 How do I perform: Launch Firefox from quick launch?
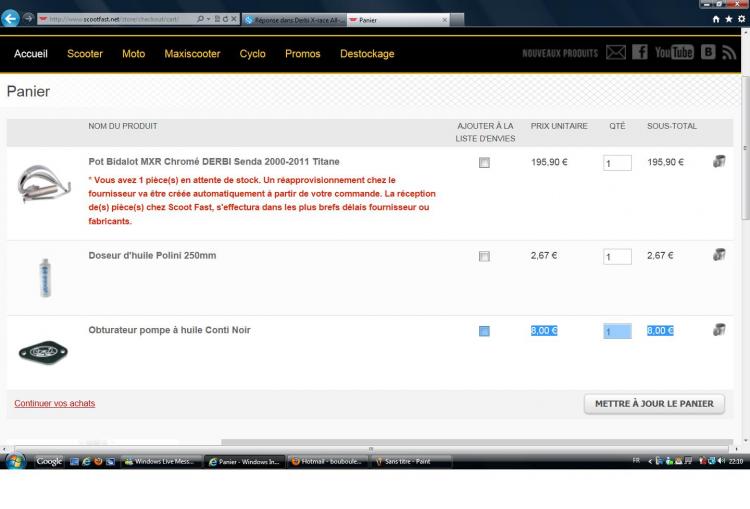[99, 462]
